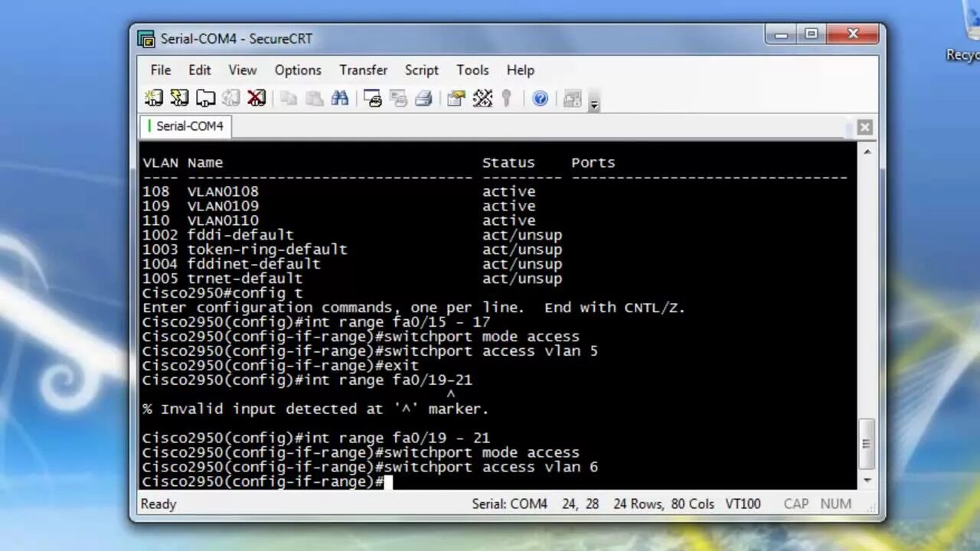Close the SecureCRT window
The height and width of the screenshot is (551, 980).
pos(854,34)
